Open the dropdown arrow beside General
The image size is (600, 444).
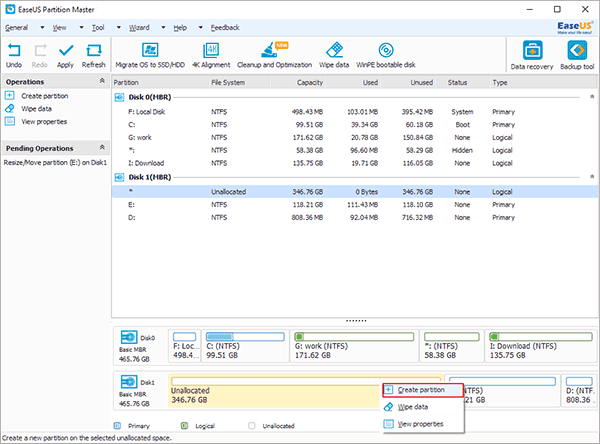42,28
